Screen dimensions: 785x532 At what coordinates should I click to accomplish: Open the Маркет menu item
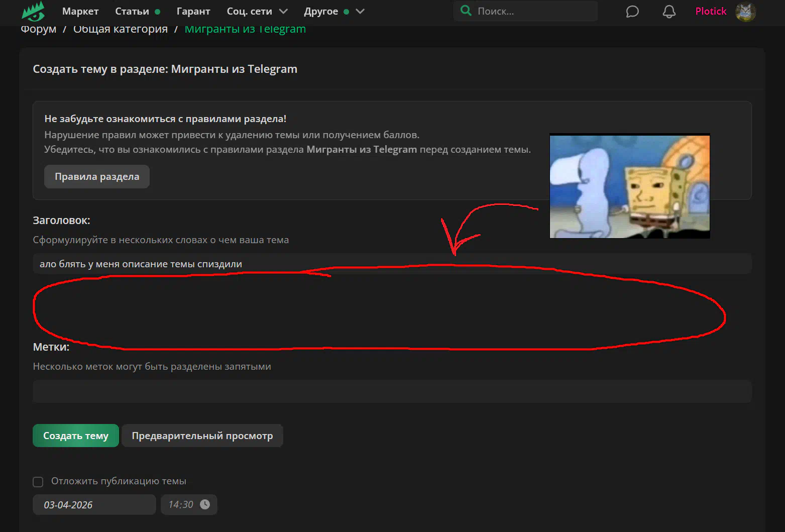(80, 11)
